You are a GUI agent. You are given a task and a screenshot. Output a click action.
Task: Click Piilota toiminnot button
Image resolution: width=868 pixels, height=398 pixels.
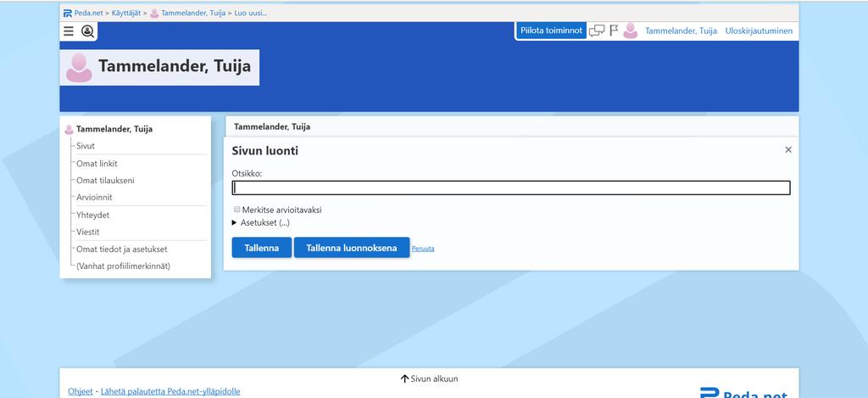click(551, 31)
